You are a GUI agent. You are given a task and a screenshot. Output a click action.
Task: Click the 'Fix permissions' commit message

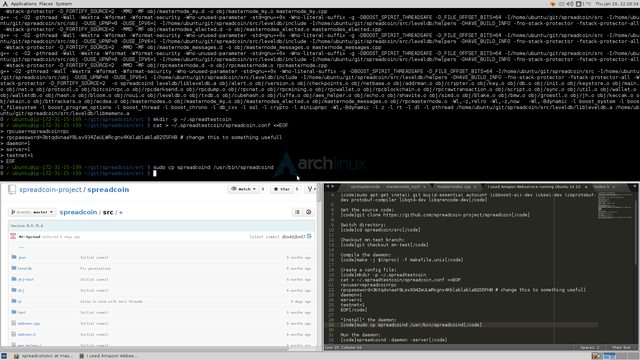point(95,269)
